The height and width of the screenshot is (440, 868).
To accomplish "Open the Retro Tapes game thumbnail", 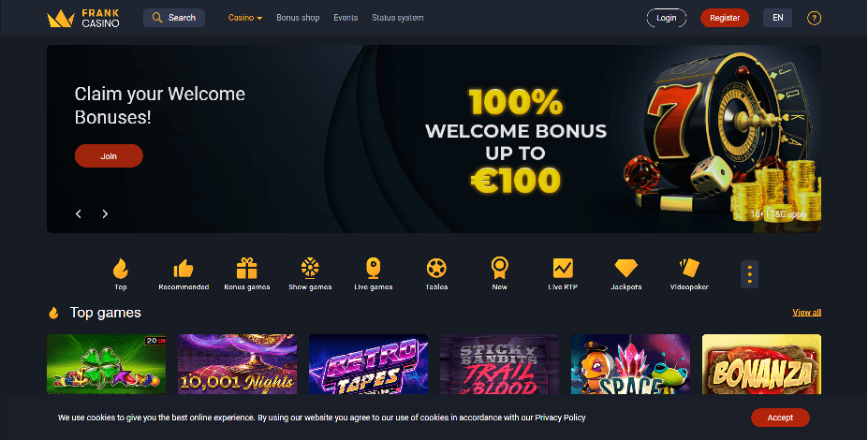I will pos(368,364).
